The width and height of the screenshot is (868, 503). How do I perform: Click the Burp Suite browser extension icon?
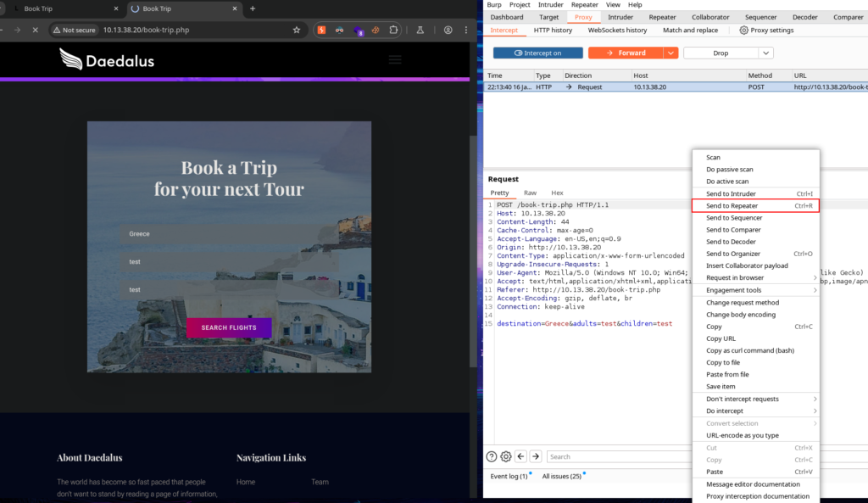point(322,30)
